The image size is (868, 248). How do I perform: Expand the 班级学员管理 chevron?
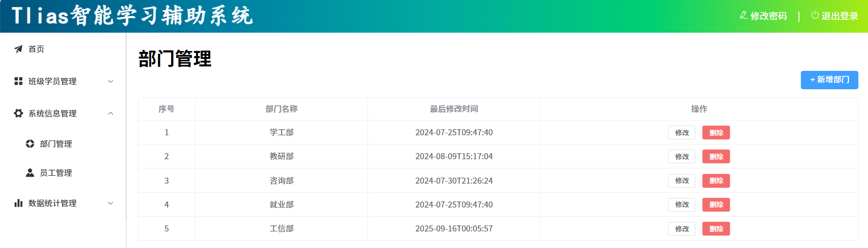pyautogui.click(x=110, y=81)
